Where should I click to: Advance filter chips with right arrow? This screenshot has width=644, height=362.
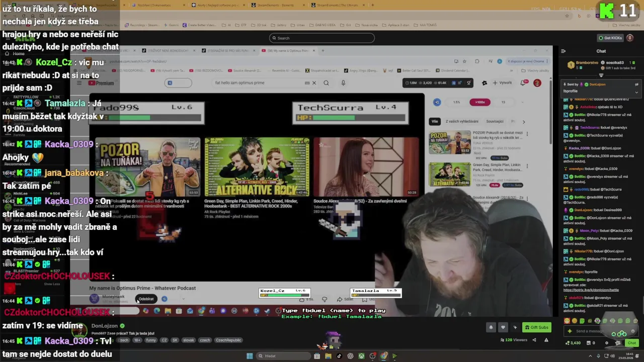[523, 122]
